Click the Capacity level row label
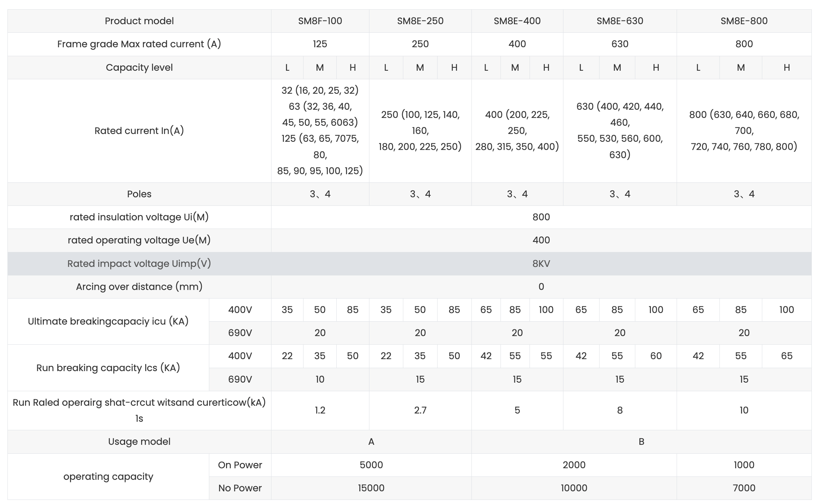This screenshot has height=504, width=820. pyautogui.click(x=139, y=67)
